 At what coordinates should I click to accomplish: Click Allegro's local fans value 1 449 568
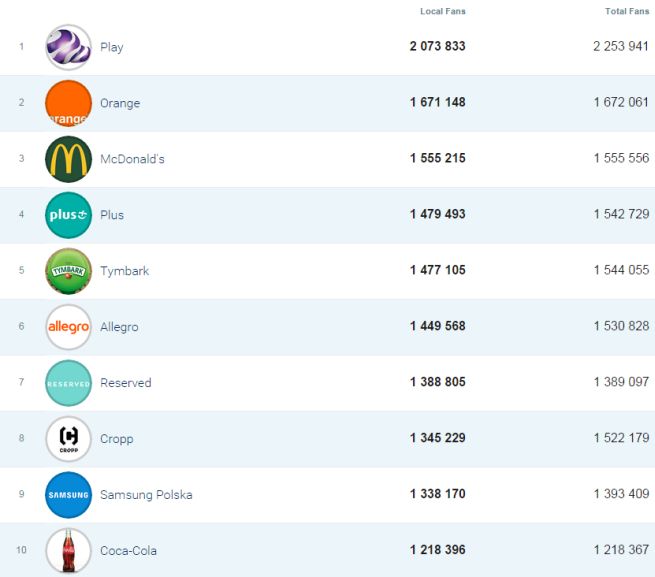437,327
